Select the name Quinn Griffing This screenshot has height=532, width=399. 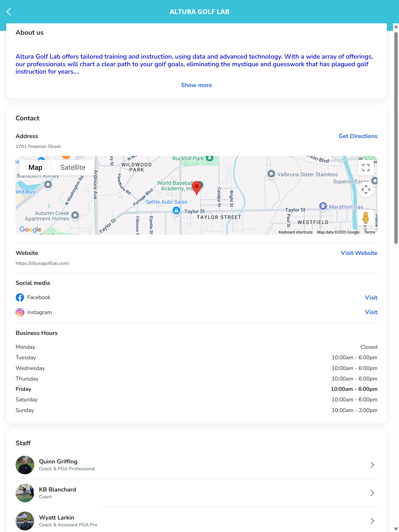(x=58, y=462)
